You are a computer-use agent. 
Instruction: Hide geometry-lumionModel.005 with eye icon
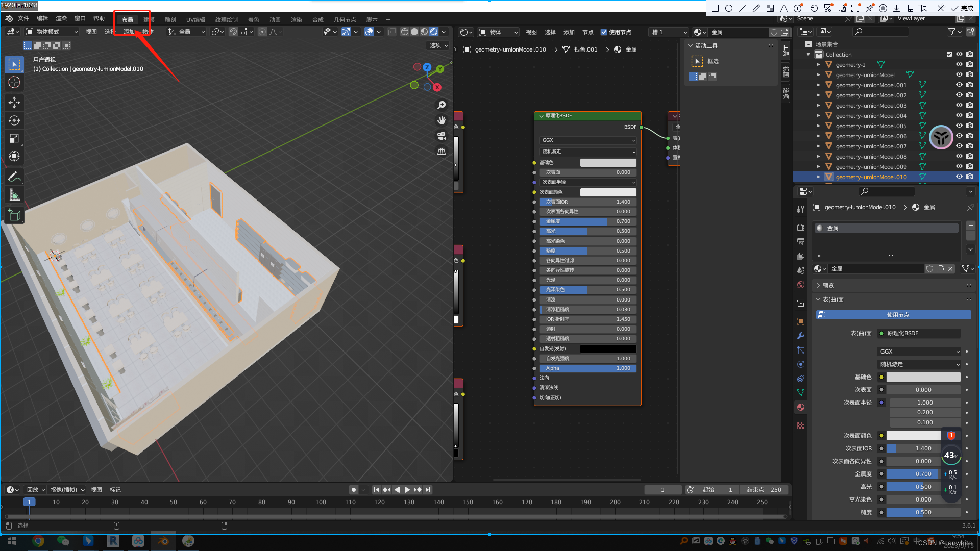pos(959,126)
